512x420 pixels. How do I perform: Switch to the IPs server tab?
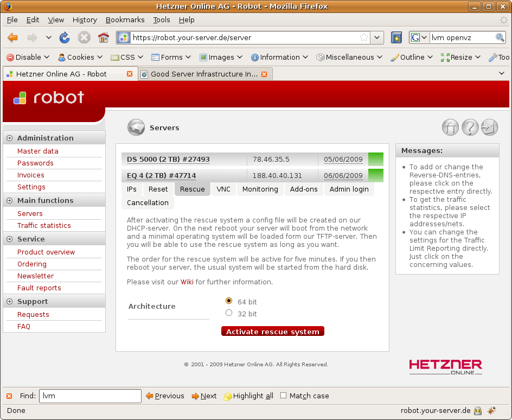pyautogui.click(x=132, y=189)
